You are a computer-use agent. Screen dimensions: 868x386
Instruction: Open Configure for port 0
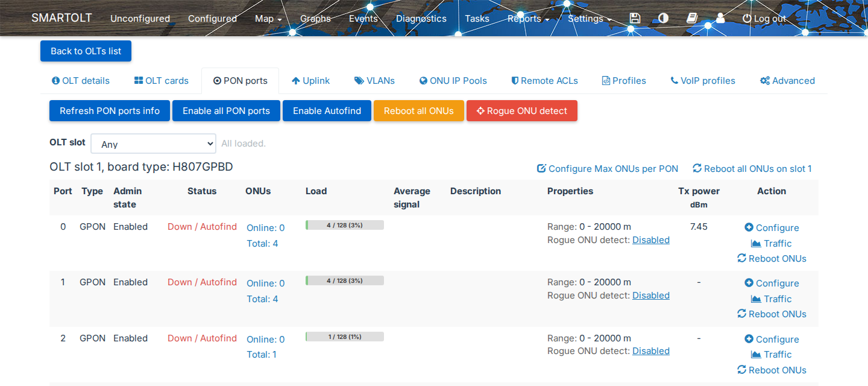pos(772,227)
